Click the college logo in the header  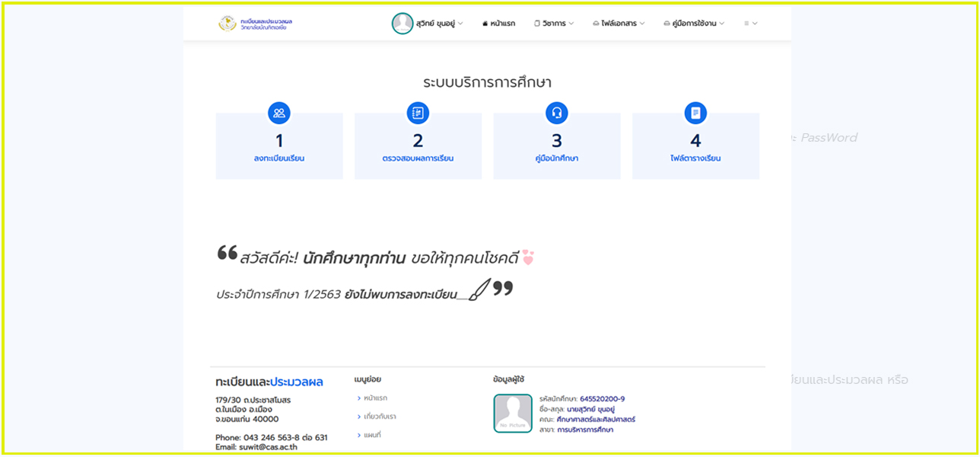coord(228,24)
